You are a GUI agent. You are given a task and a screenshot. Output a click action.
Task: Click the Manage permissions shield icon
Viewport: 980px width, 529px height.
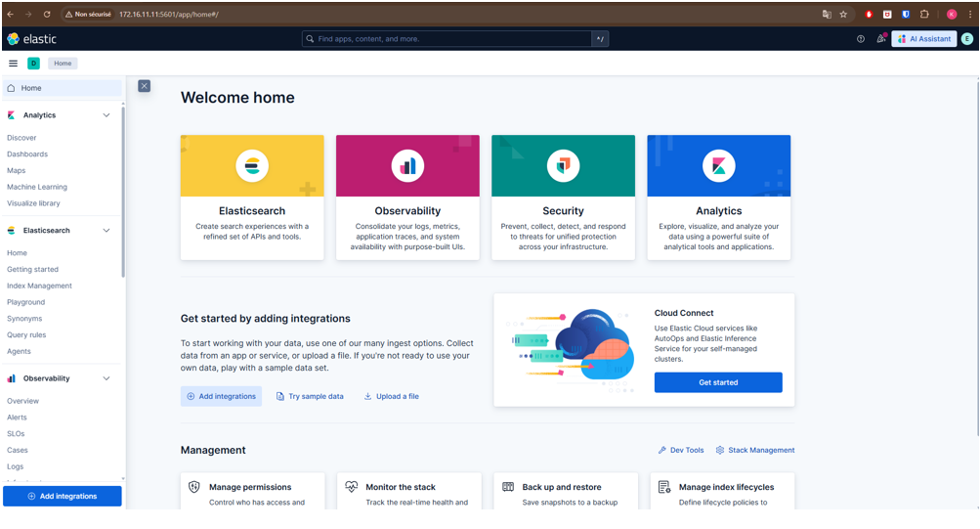pos(194,487)
